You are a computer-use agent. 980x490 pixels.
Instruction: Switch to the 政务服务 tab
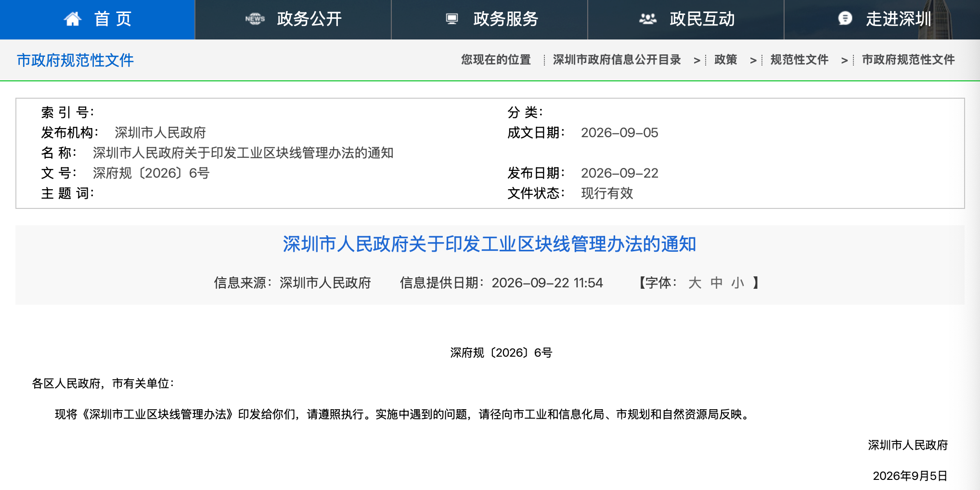pos(490,19)
